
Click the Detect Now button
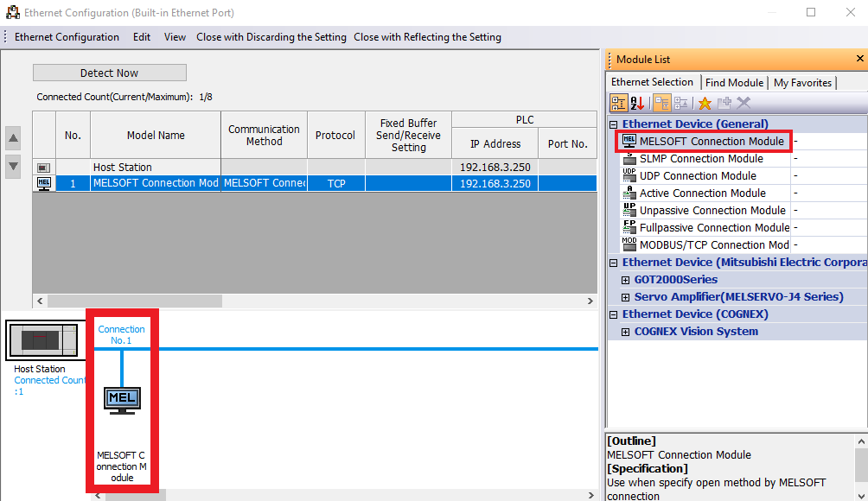(110, 73)
